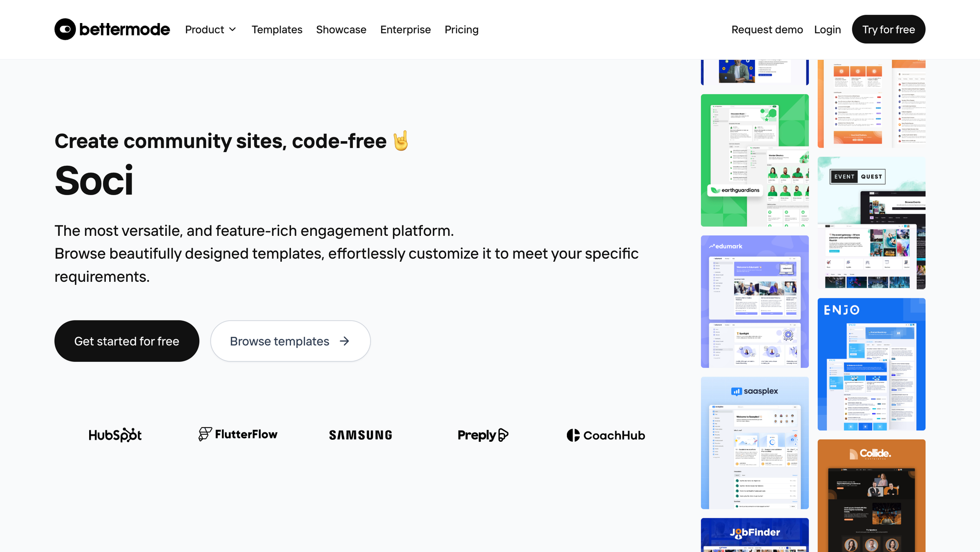Open the Enterprise nav link
The height and width of the screenshot is (552, 980).
coord(405,29)
